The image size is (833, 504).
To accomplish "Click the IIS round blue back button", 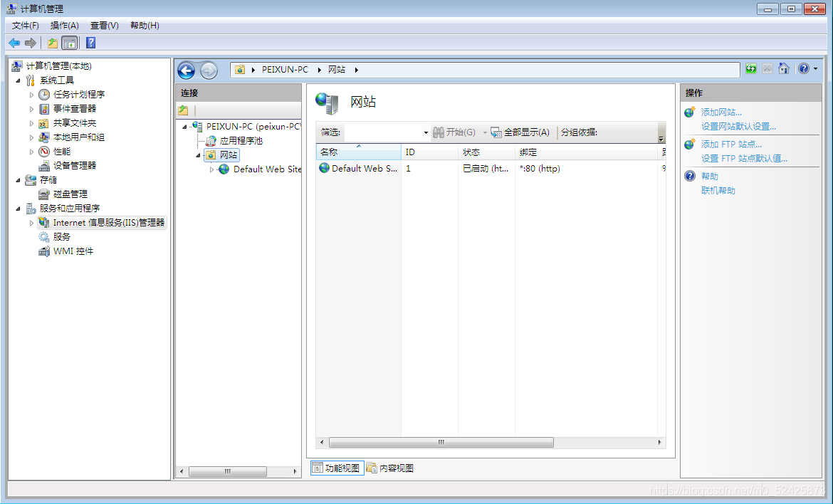I will (x=187, y=70).
